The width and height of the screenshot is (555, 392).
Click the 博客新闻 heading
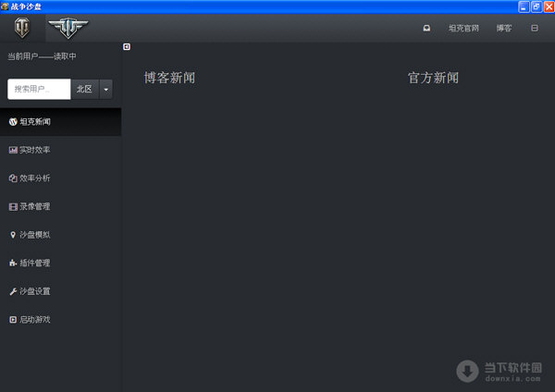pos(169,78)
